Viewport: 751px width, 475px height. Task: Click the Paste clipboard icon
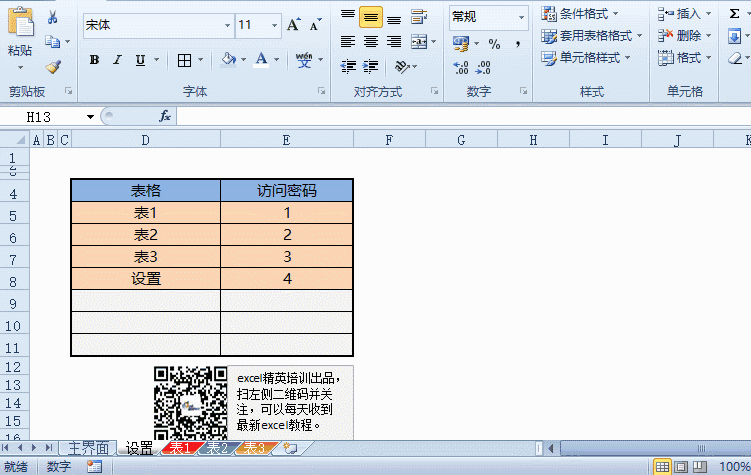click(x=21, y=23)
